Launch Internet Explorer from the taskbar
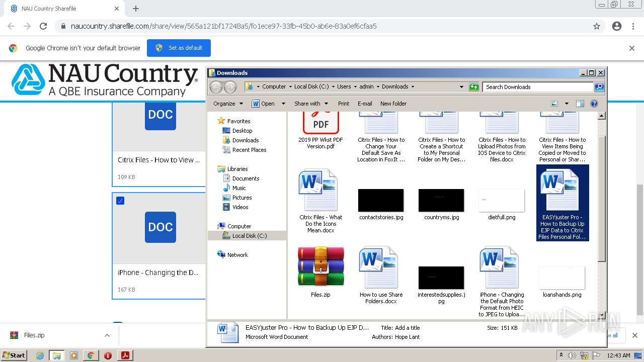The image size is (644, 362). pyautogui.click(x=40, y=355)
